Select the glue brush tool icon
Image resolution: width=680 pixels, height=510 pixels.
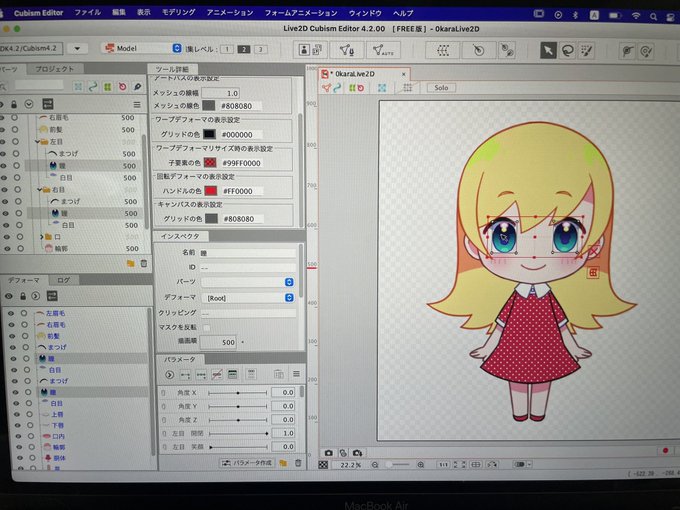point(646,52)
